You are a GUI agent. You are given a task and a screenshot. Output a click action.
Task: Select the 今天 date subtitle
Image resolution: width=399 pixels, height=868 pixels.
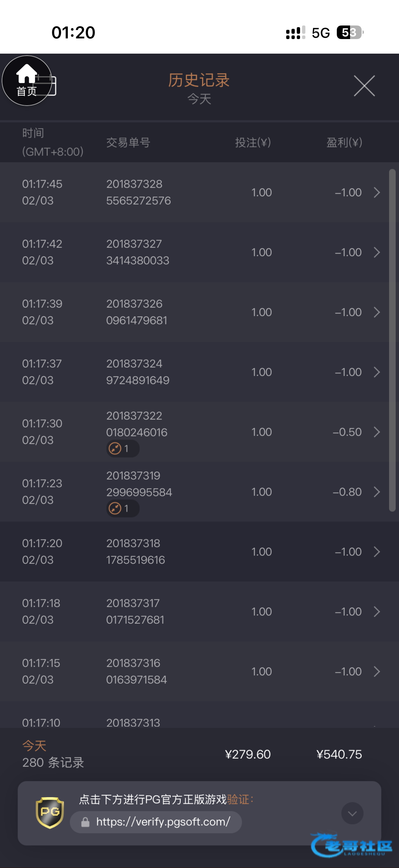[x=199, y=99]
